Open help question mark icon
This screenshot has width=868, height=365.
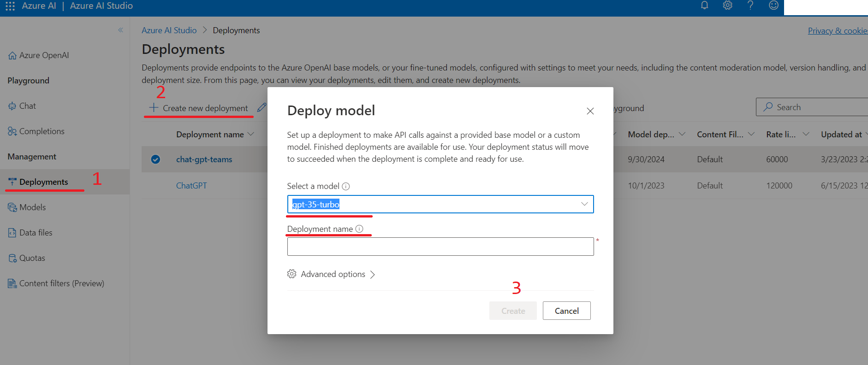click(750, 6)
